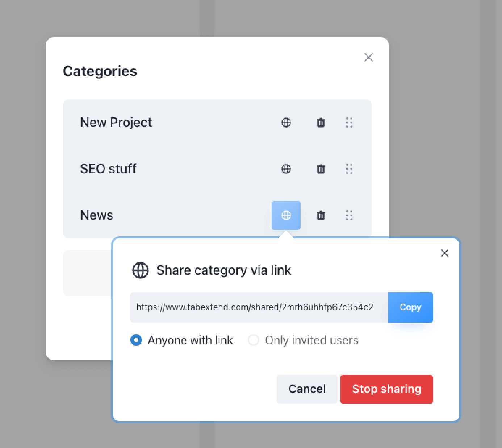Select the New Project category name

tap(116, 123)
